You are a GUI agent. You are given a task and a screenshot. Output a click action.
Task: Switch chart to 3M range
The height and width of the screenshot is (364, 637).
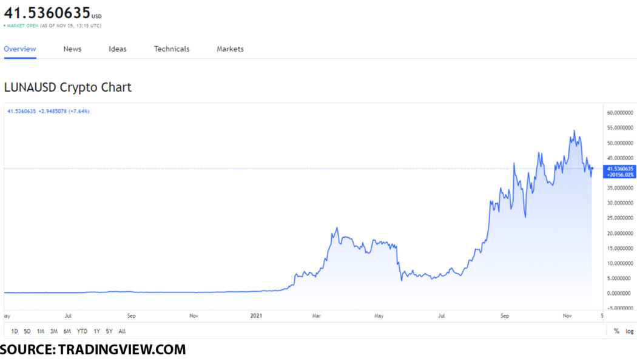(55, 331)
